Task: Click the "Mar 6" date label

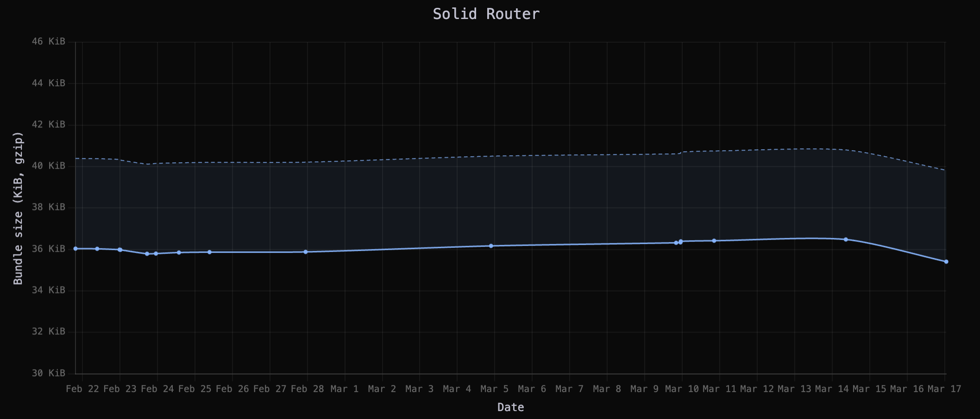Action: [x=532, y=389]
